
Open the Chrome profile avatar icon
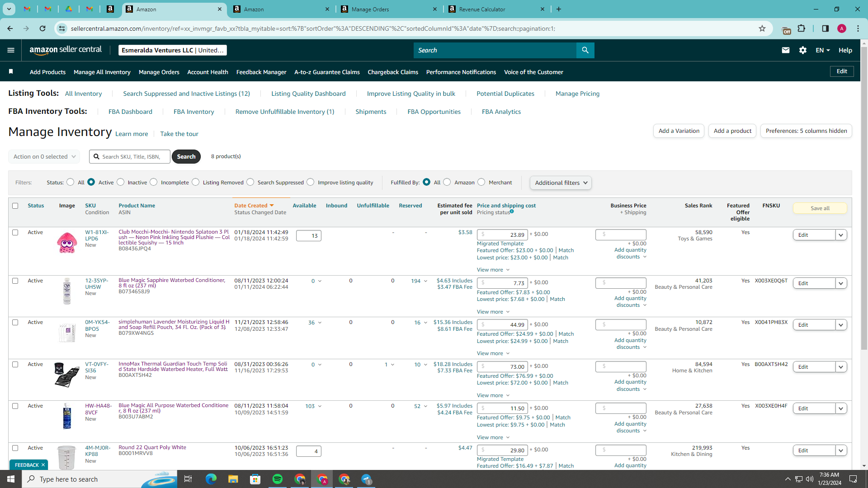[x=842, y=28]
